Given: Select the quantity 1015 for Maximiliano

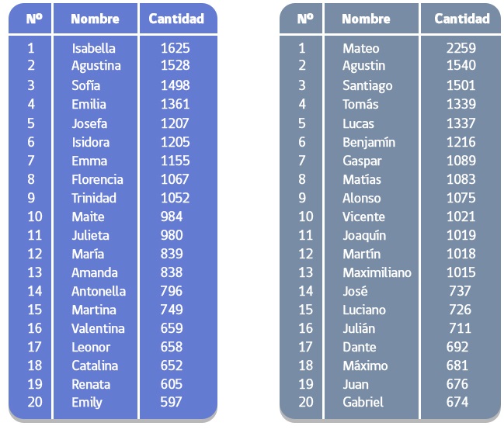Looking at the screenshot, I should pos(461,272).
